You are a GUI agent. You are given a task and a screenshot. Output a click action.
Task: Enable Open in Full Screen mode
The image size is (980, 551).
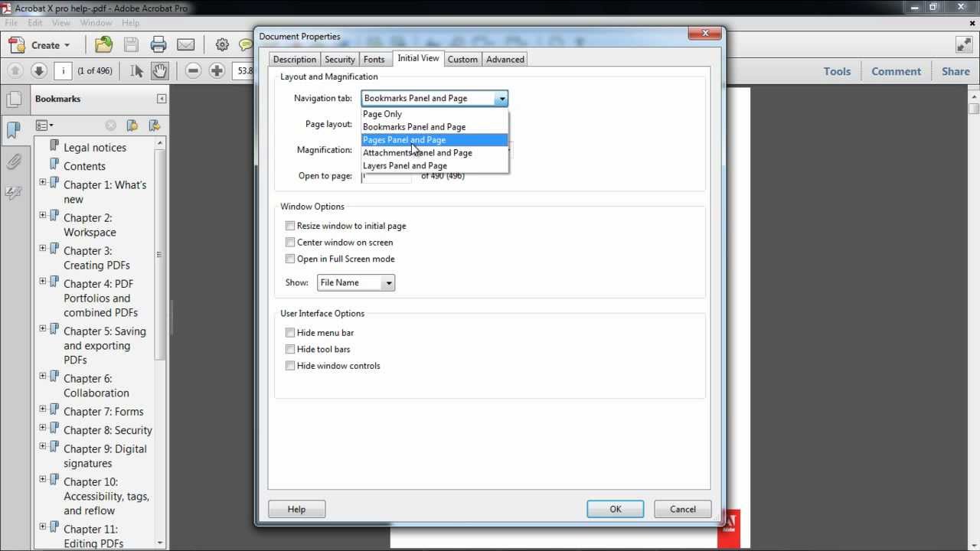click(290, 259)
